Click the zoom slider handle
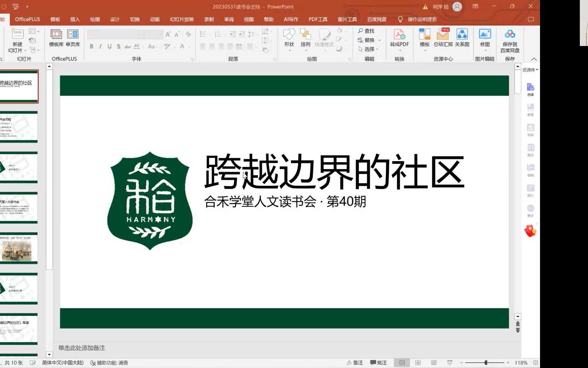Image resolution: width=588 pixels, height=368 pixels. tap(486, 363)
